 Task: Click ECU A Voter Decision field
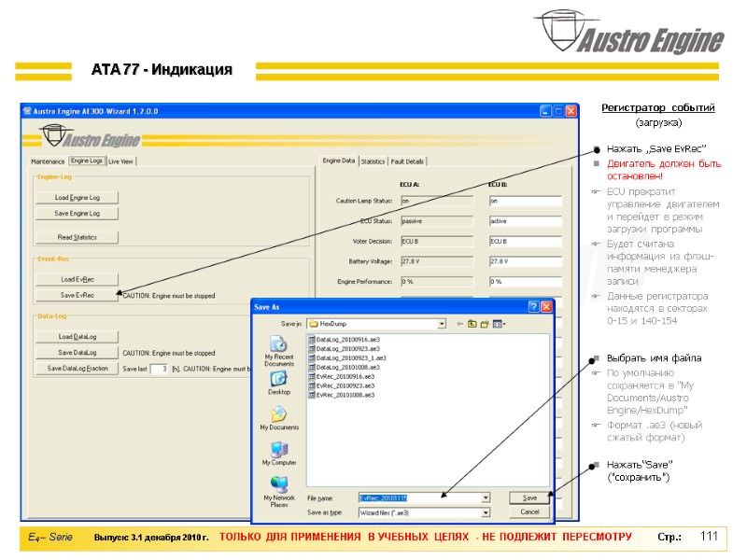pyautogui.click(x=437, y=242)
